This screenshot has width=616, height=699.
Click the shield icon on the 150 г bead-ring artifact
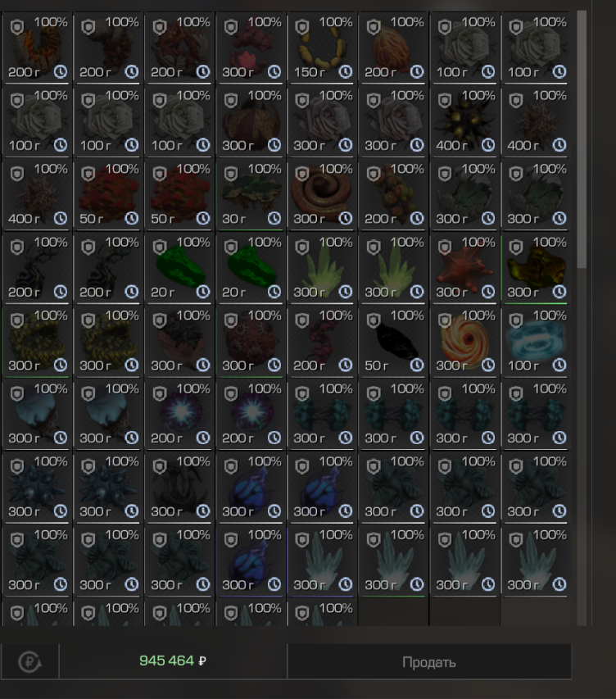click(x=302, y=27)
